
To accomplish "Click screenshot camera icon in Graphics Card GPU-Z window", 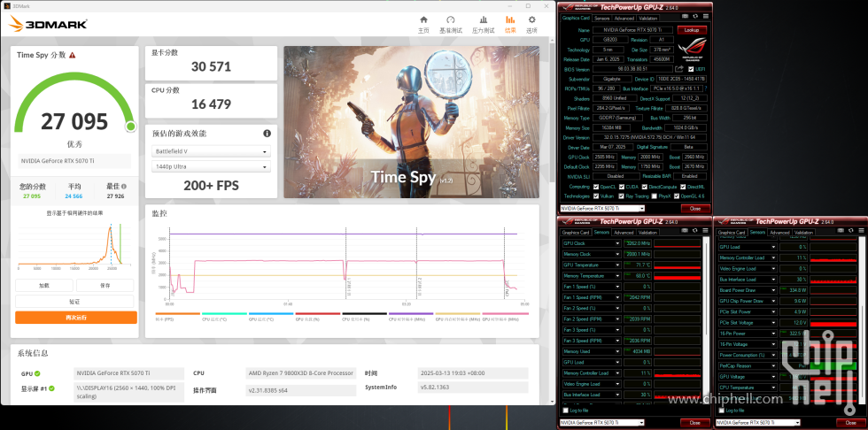I will 685,17.
